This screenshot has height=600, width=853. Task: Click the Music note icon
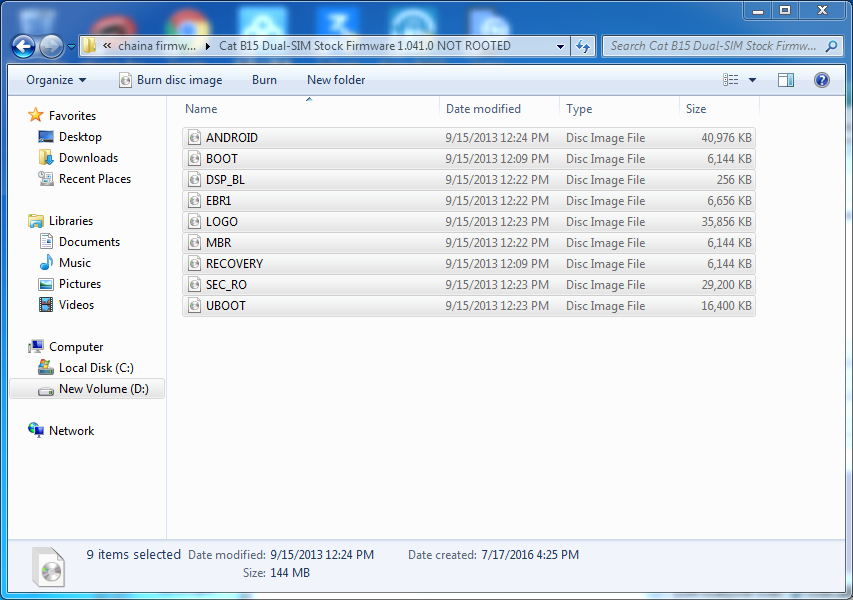click(x=46, y=263)
